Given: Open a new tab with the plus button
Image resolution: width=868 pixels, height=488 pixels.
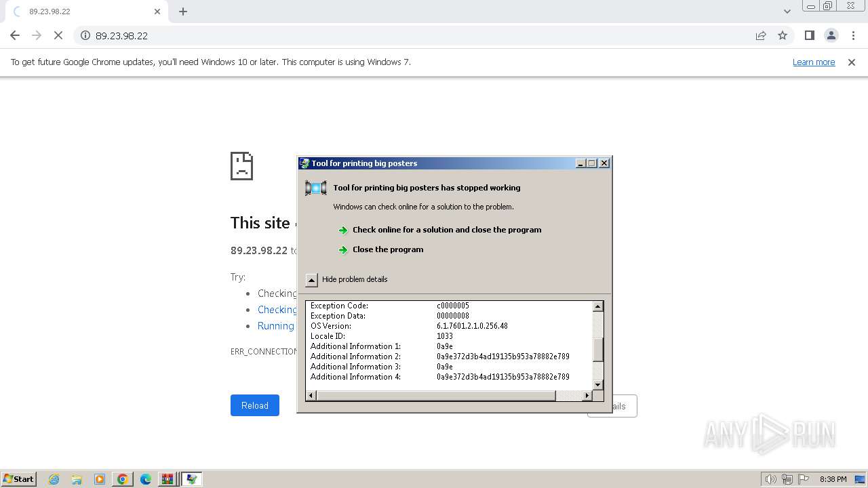Looking at the screenshot, I should 183,12.
